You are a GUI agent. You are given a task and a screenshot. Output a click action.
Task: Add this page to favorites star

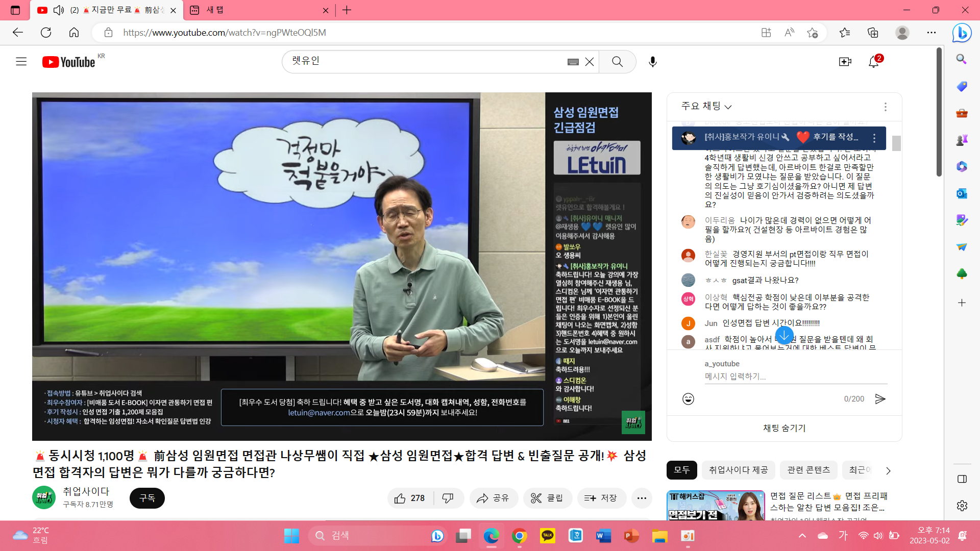coord(812,33)
